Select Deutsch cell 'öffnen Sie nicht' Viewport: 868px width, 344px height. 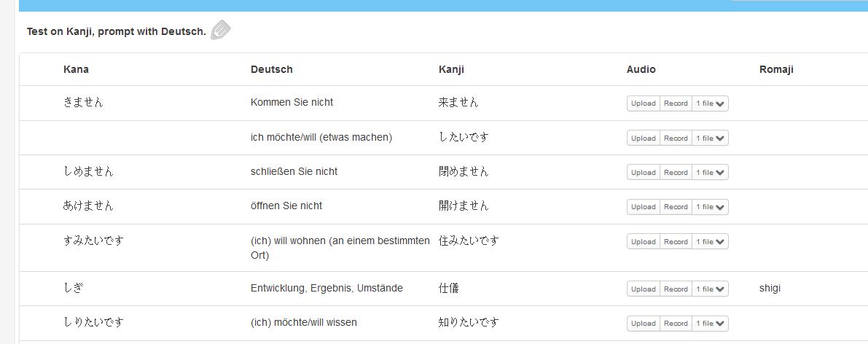(286, 206)
